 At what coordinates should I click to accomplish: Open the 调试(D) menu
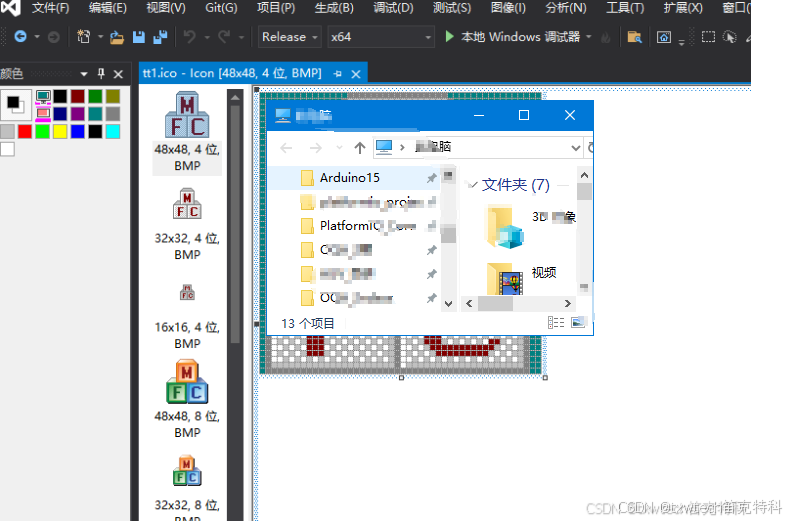coord(393,8)
